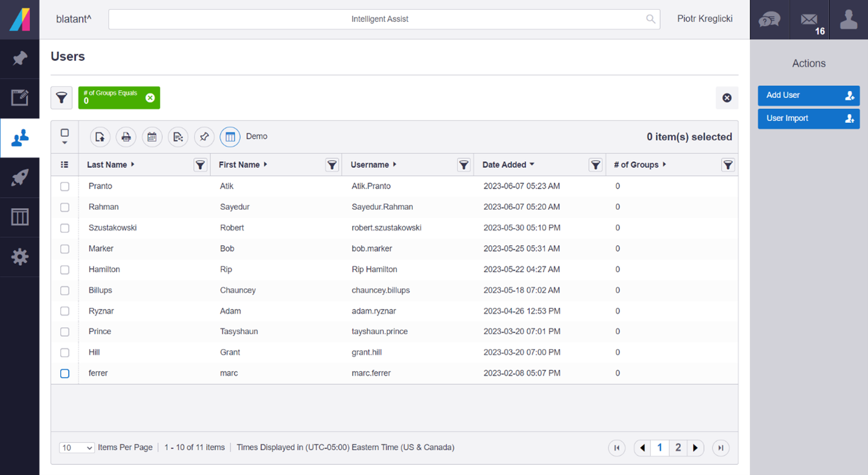Viewport: 868px width, 475px height.
Task: Click the Chauncey first name cell
Action: pos(238,290)
